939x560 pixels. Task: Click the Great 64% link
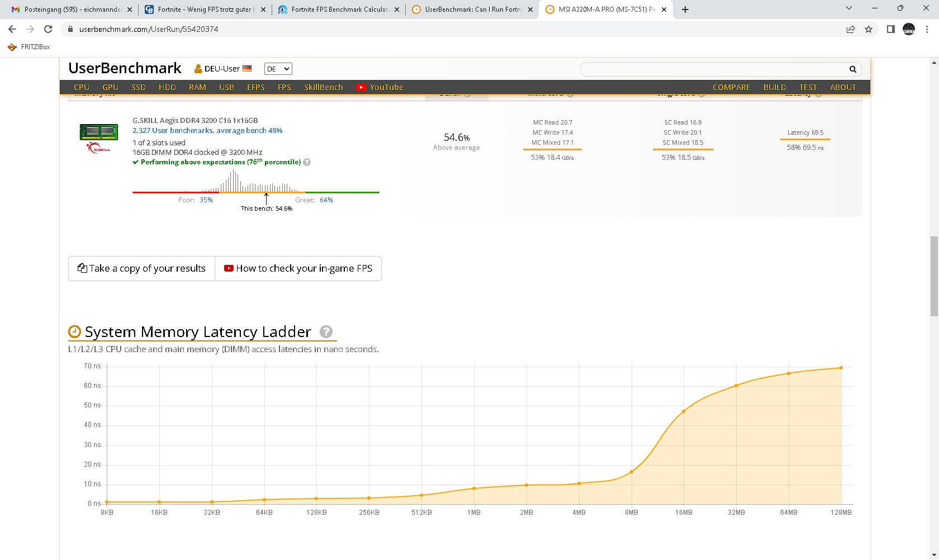point(326,200)
